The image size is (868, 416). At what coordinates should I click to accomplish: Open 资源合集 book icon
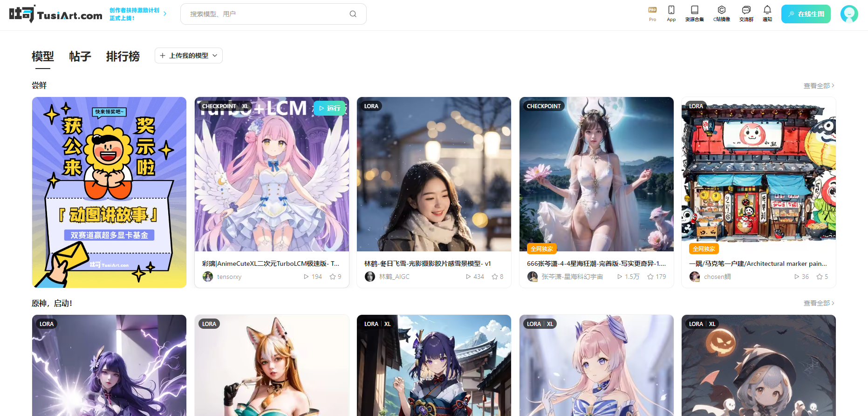pyautogui.click(x=694, y=14)
